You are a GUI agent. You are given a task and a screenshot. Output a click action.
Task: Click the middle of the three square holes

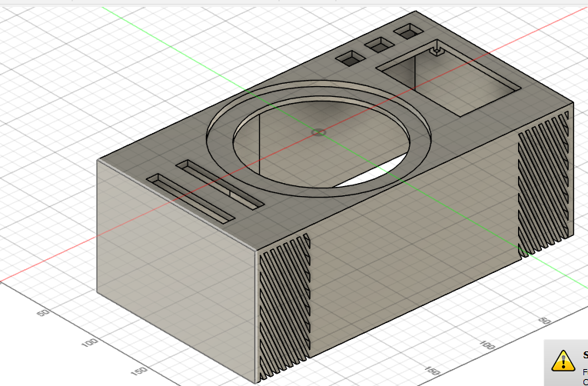coord(378,45)
